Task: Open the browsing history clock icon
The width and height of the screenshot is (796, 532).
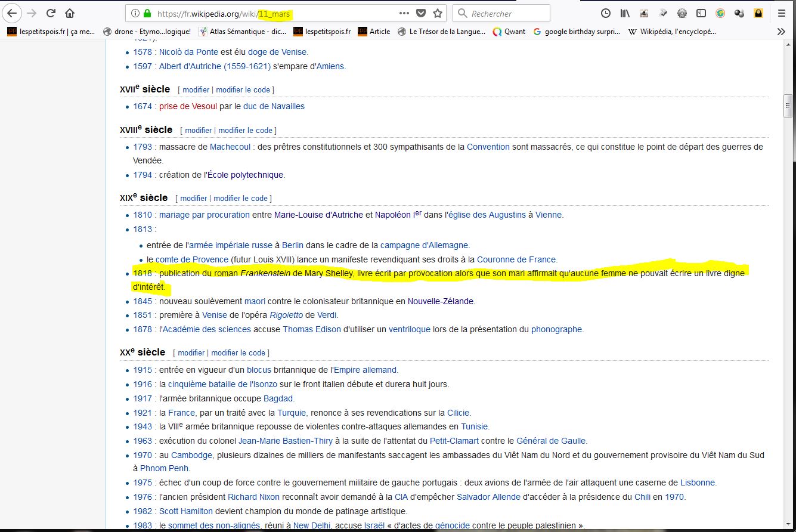Action: click(605, 13)
